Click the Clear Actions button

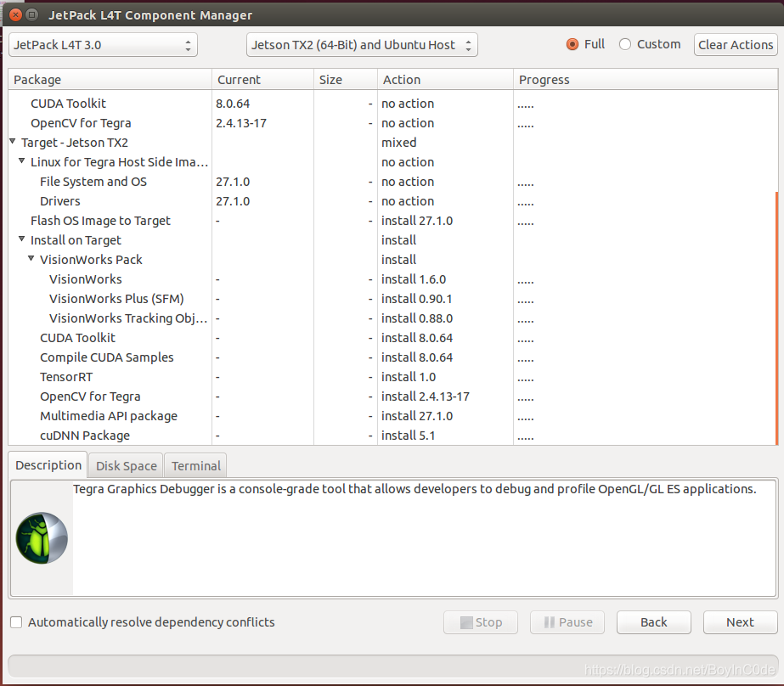click(736, 45)
